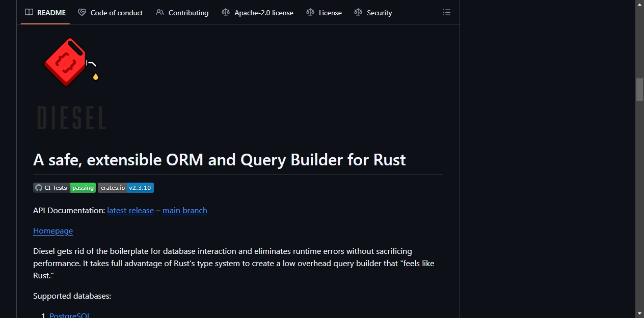Click the CI Tests passing badge
This screenshot has width=644, height=318.
click(x=64, y=188)
